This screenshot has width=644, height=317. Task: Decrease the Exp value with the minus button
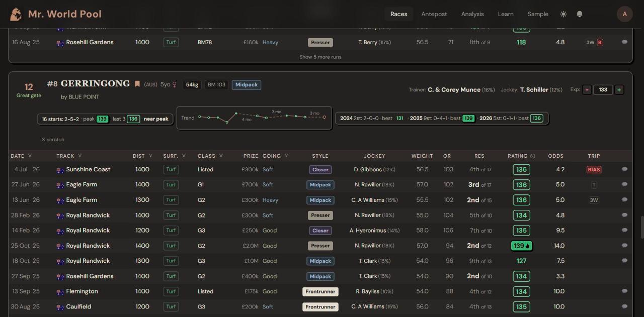click(587, 90)
